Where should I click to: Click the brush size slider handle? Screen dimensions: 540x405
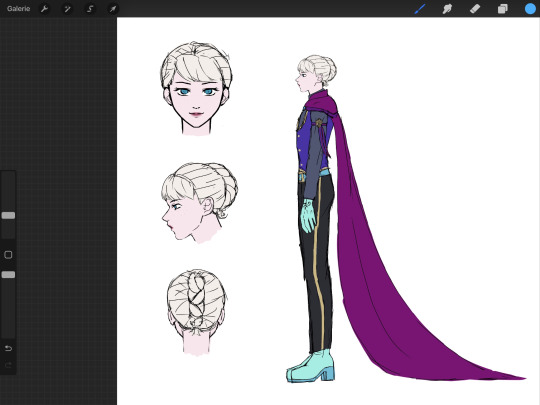pyautogui.click(x=8, y=216)
